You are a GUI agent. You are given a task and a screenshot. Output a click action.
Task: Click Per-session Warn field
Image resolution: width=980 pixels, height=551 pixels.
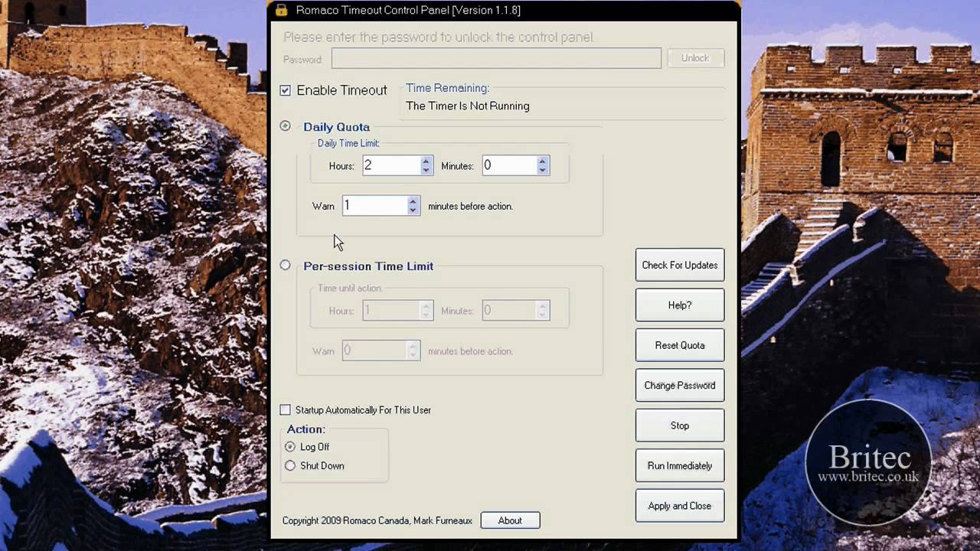(x=375, y=350)
